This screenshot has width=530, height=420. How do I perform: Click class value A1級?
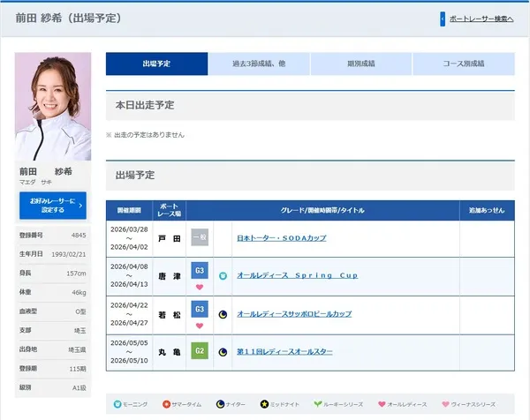pos(79,387)
